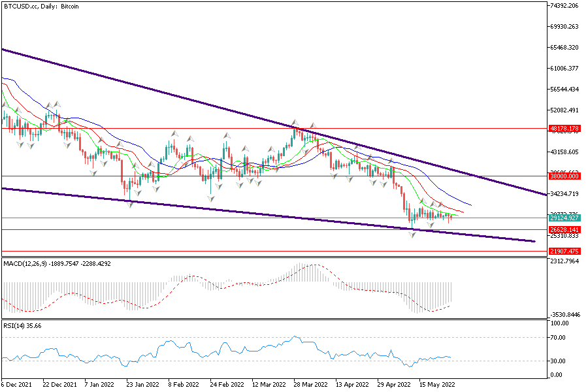The width and height of the screenshot is (588, 392).
Task: Click the 61006.377 value on price axis
Action: (x=565, y=69)
